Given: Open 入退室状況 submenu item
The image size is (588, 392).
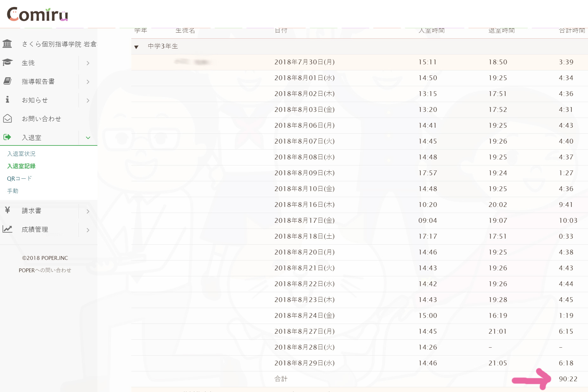Looking at the screenshot, I should (x=21, y=154).
